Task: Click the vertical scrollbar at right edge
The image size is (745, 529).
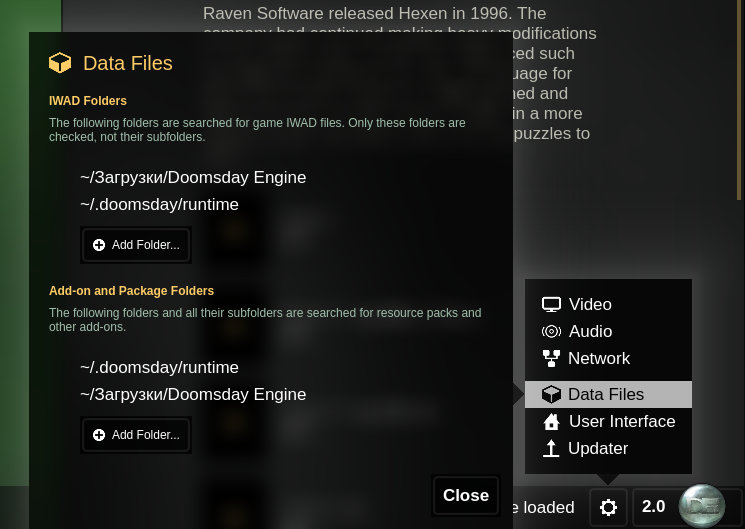Action: pos(739,100)
